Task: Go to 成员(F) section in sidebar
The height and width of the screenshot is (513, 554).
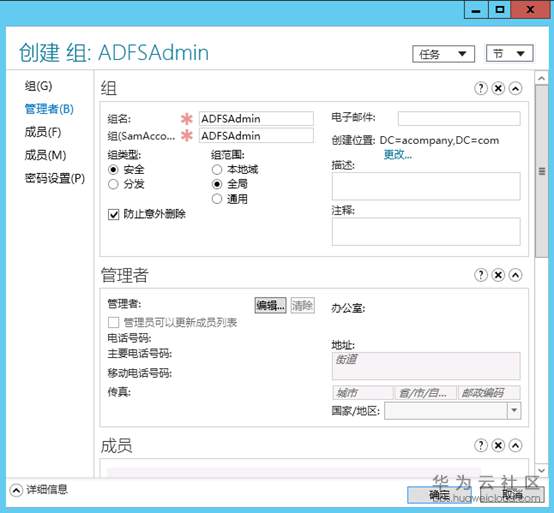Action: click(x=43, y=132)
